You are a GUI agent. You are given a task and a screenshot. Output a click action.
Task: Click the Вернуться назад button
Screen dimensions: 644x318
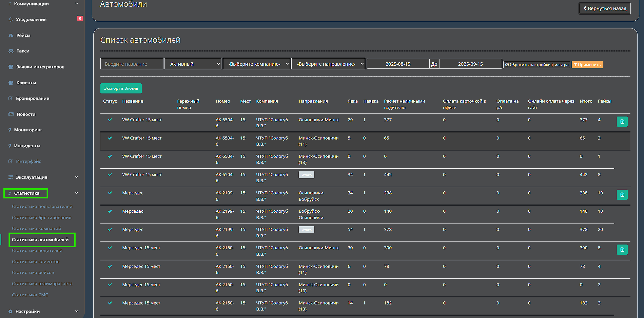click(604, 8)
